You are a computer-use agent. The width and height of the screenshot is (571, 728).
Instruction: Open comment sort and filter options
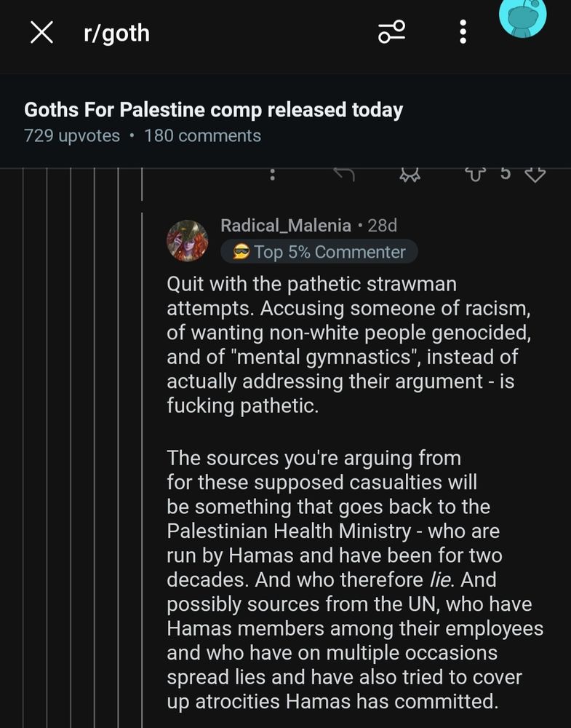point(391,32)
